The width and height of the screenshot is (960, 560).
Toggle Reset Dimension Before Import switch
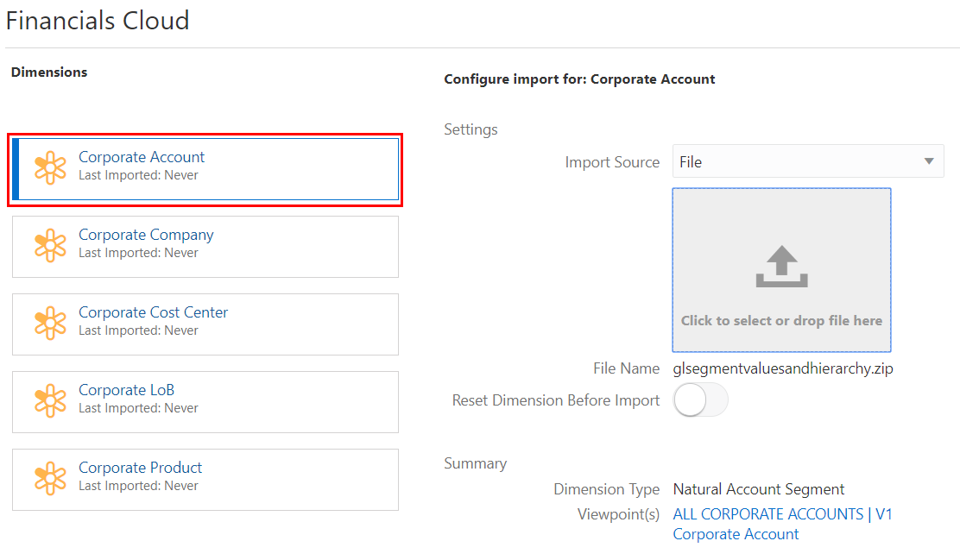[x=700, y=400]
